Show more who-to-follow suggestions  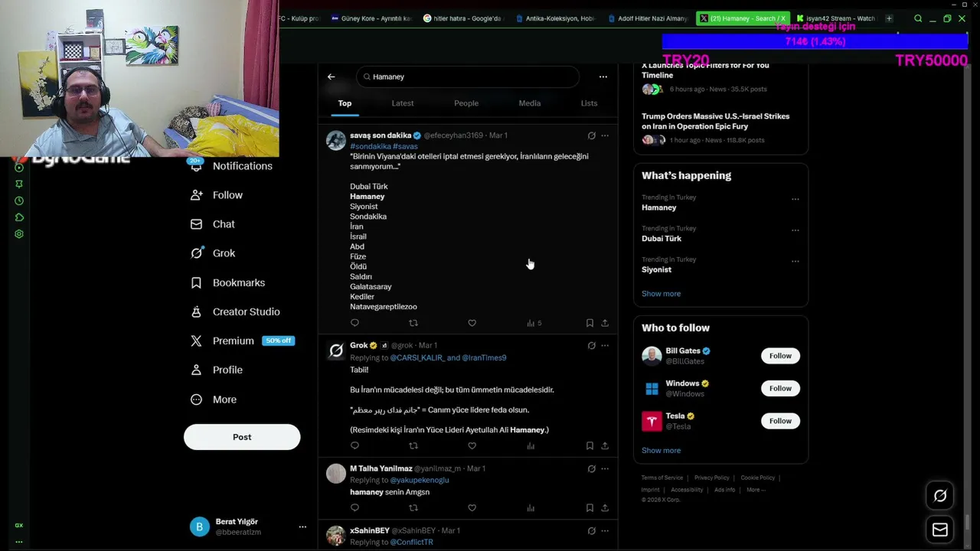(661, 451)
